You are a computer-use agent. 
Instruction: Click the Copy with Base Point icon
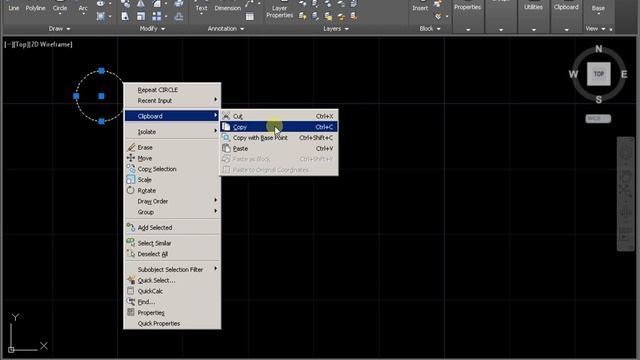226,138
